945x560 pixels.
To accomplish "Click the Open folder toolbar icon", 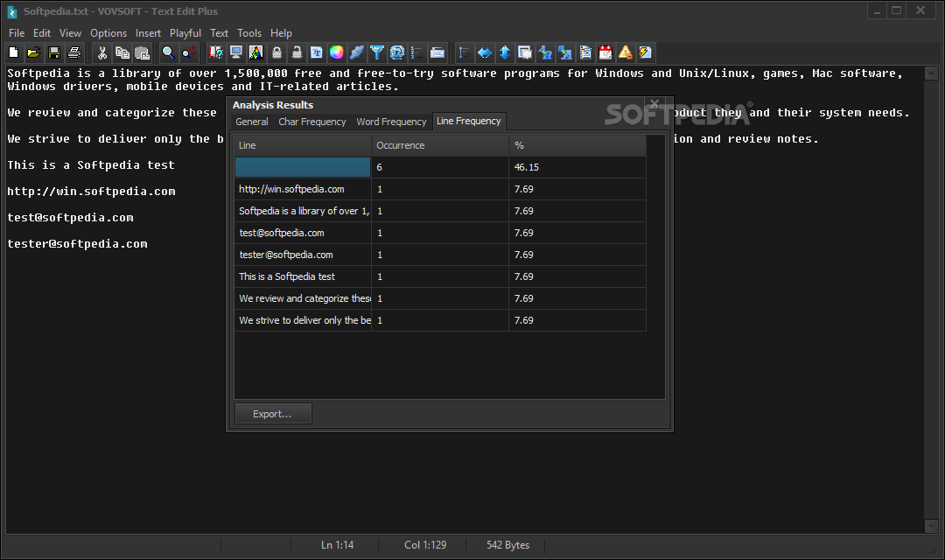I will 34,53.
